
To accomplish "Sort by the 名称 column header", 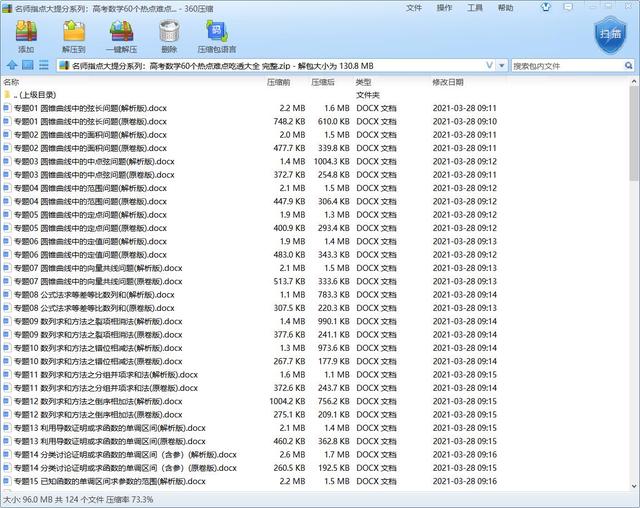I will pos(11,82).
